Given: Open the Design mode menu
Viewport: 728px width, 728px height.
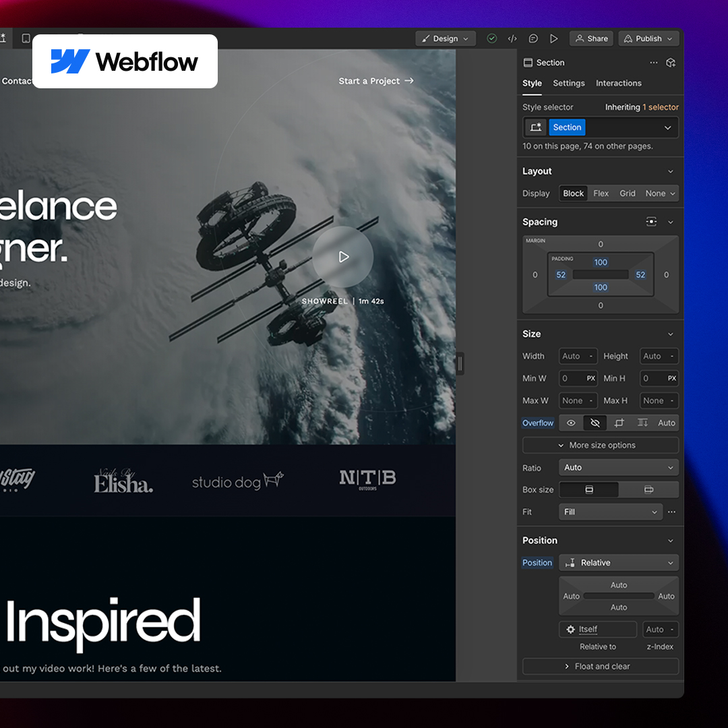Looking at the screenshot, I should (x=446, y=38).
